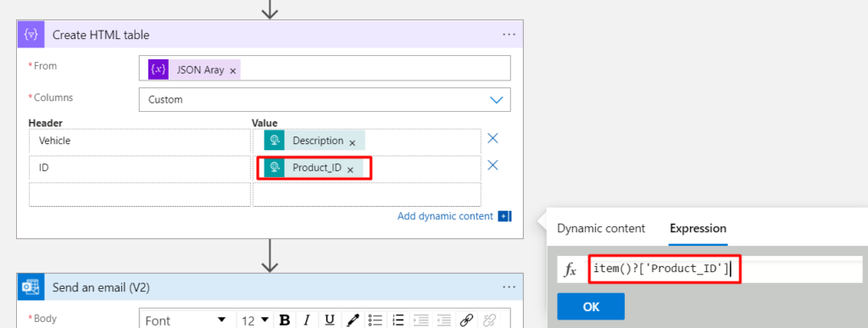Select the Create HTML table title
868x328 pixels.
click(x=101, y=35)
